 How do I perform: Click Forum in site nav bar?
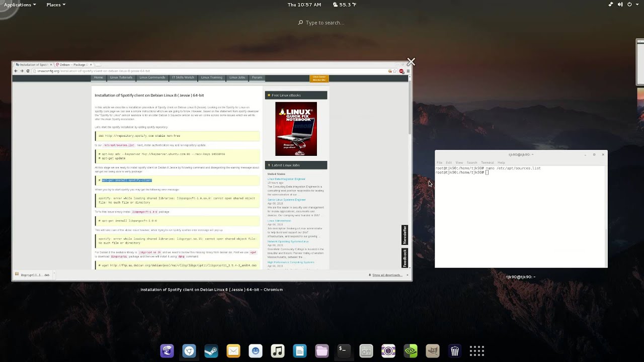[x=257, y=77]
